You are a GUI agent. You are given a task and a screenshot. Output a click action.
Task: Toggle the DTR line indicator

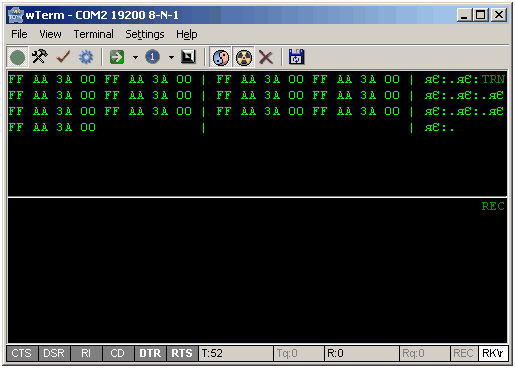point(150,353)
